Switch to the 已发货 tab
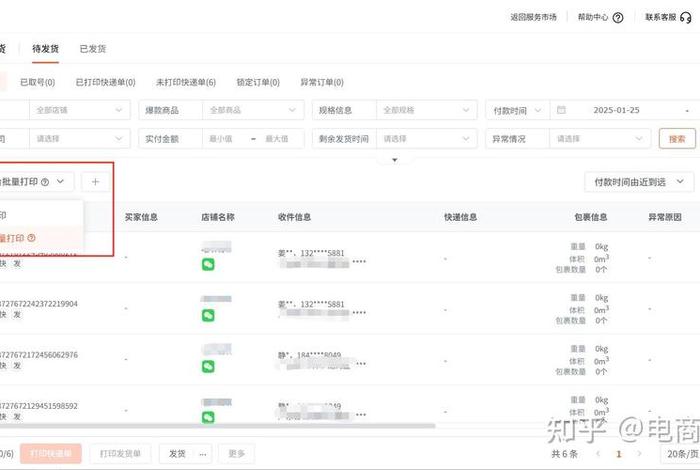 pyautogui.click(x=93, y=49)
